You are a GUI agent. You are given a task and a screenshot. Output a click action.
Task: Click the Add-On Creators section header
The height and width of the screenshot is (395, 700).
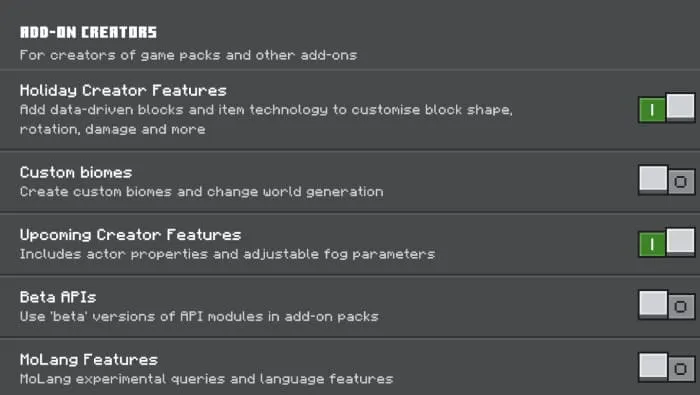(88, 32)
